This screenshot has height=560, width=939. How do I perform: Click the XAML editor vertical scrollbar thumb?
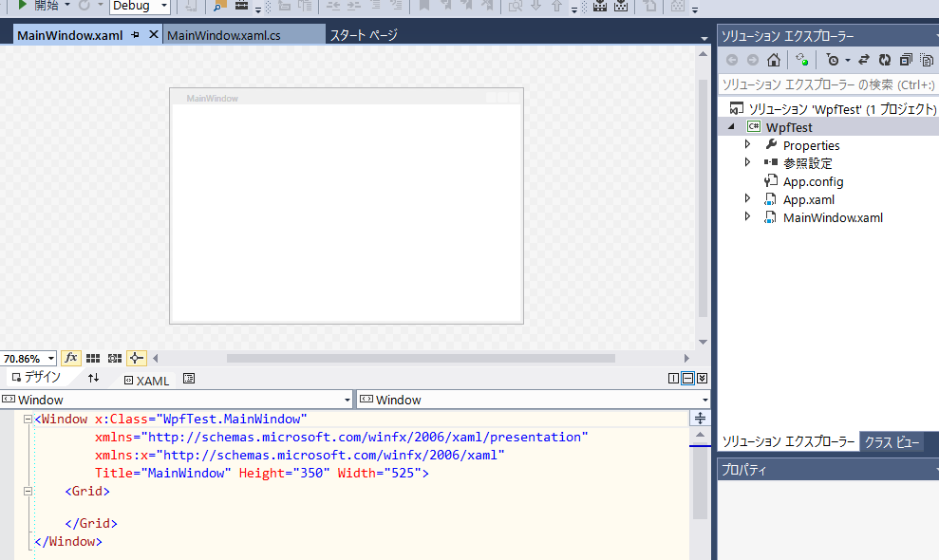tap(700, 483)
